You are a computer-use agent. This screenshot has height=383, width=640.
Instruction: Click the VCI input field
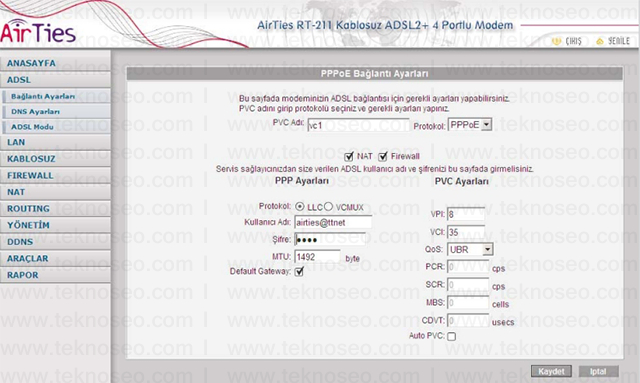466,232
